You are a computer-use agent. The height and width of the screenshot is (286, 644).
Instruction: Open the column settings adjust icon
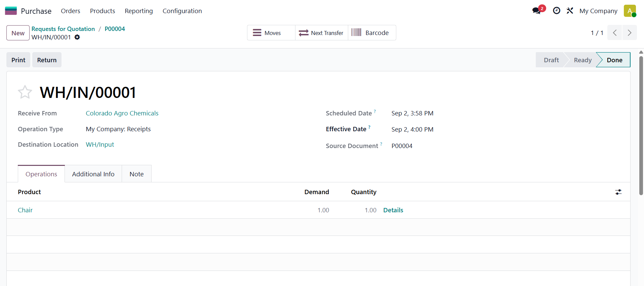[618, 192]
